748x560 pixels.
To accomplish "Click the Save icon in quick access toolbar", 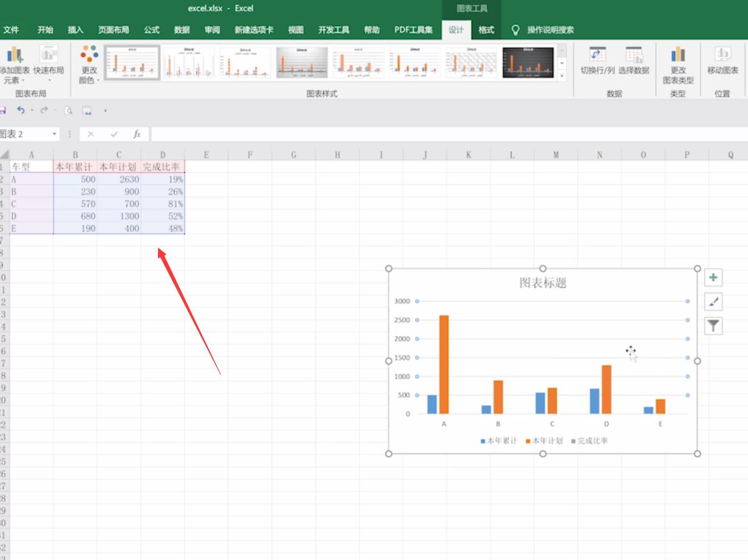I will 2,110.
